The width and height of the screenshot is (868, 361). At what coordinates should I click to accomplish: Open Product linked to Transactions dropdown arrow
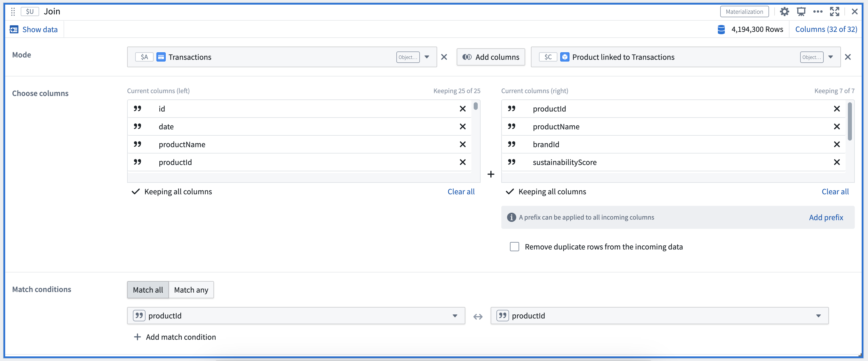point(830,57)
